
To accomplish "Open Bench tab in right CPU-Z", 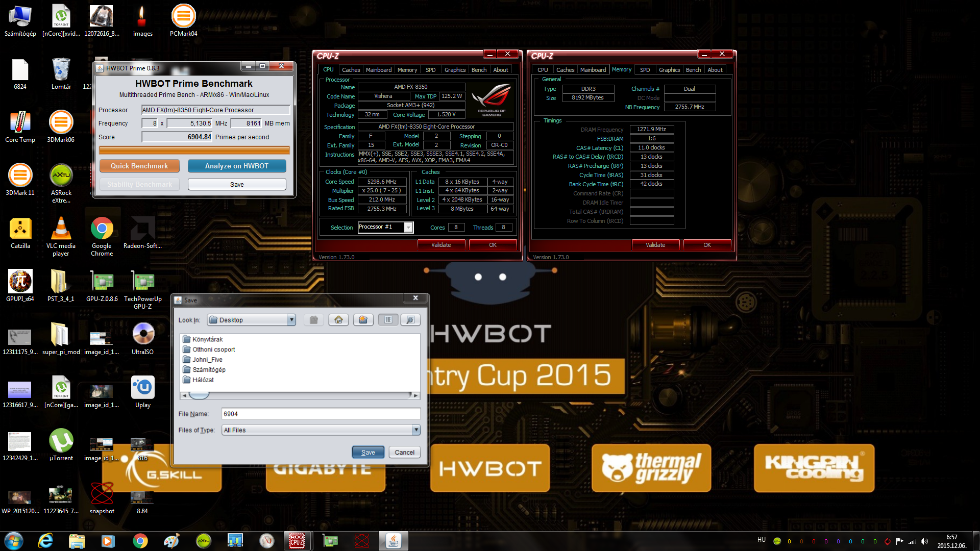I will pyautogui.click(x=693, y=70).
